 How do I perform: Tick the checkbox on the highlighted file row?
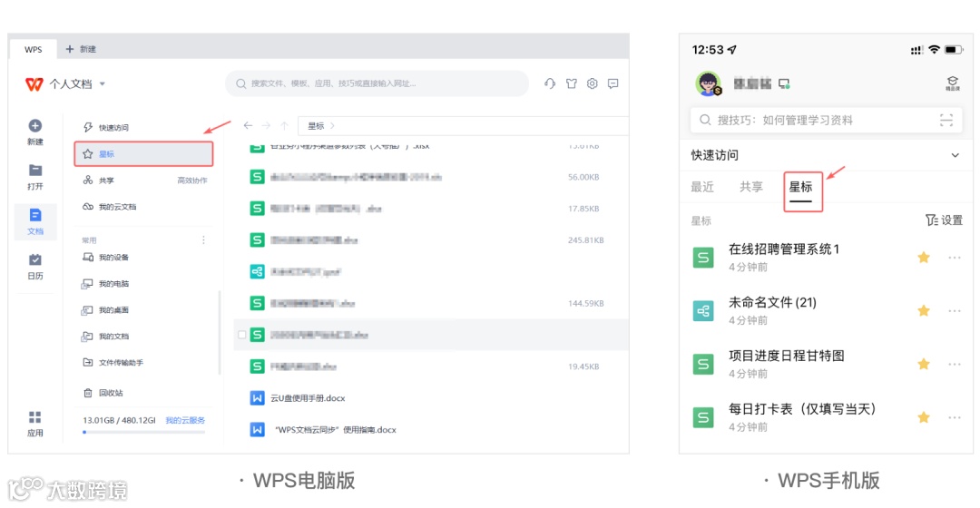pyautogui.click(x=242, y=335)
